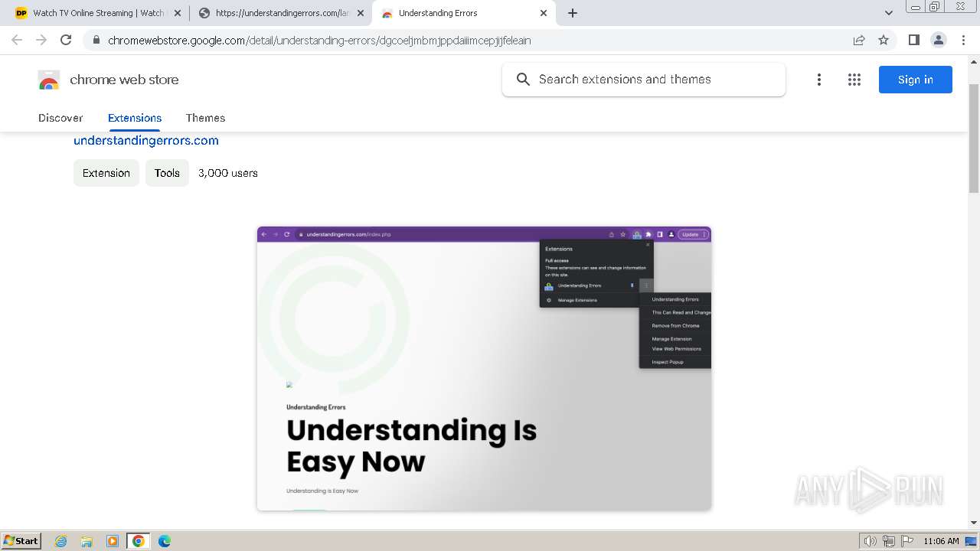This screenshot has width=980, height=551.
Task: Close the Understanding Errors tab
Action: 544,13
